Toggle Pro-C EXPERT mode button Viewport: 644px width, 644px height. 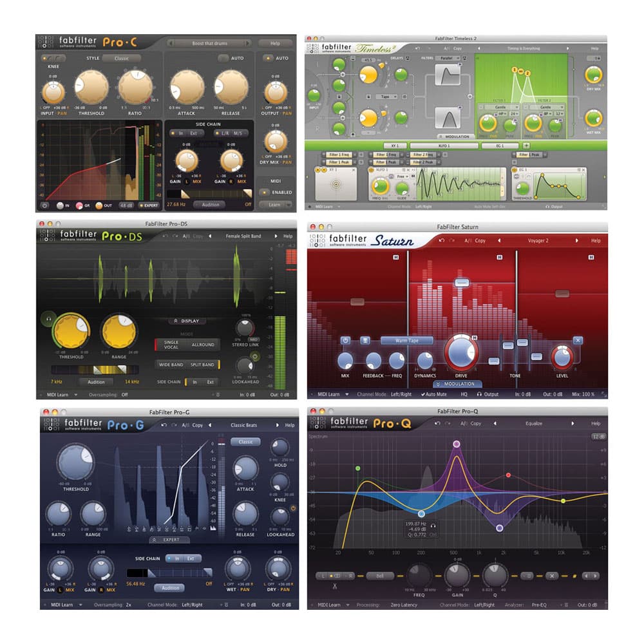point(148,205)
